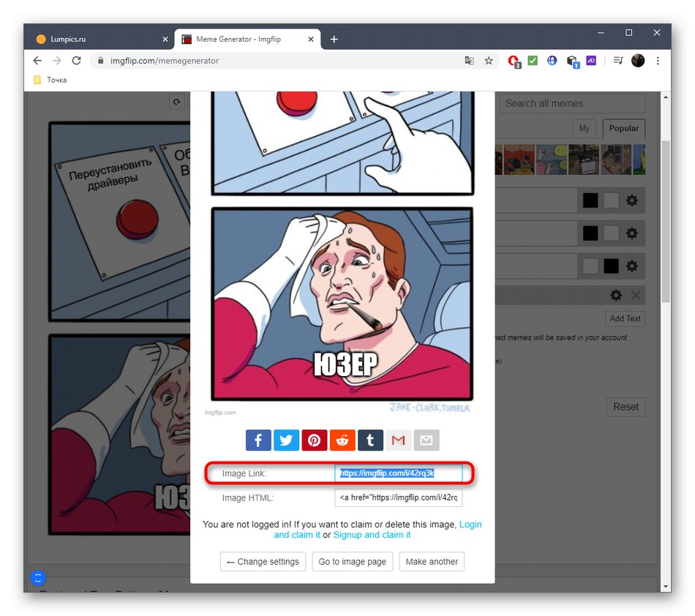Open settings gear for third text box
Screen dimensions: 695x616
(631, 266)
